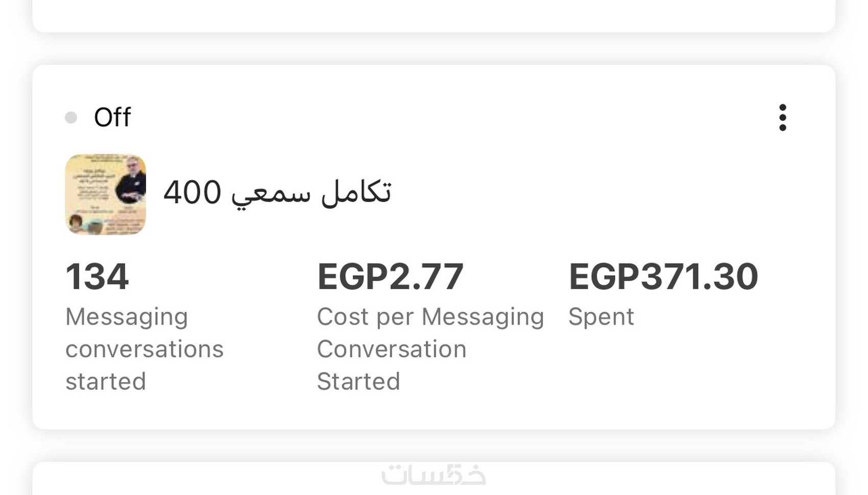Toggle the Off status label
The height and width of the screenshot is (495, 868).
point(112,117)
